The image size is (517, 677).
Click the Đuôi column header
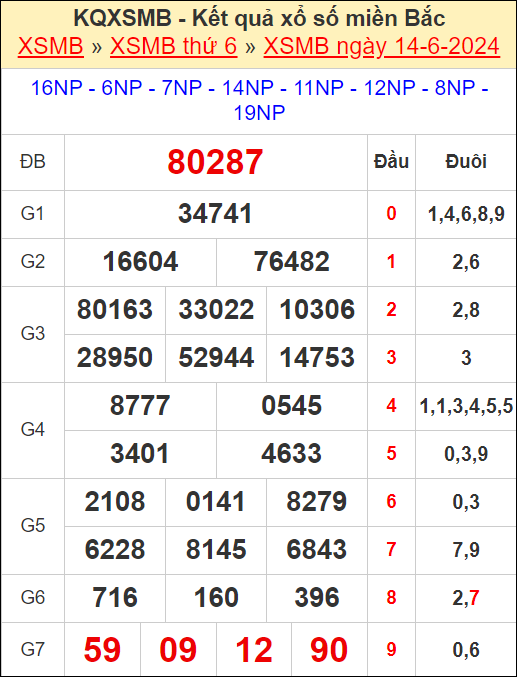pyautogui.click(x=466, y=161)
